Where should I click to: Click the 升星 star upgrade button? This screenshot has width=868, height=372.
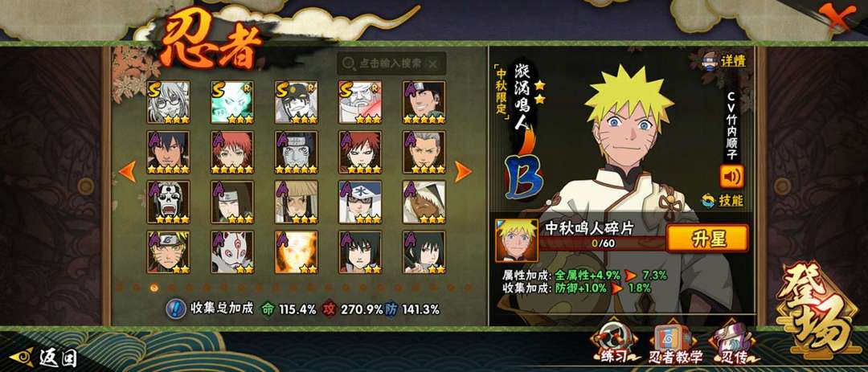707,239
